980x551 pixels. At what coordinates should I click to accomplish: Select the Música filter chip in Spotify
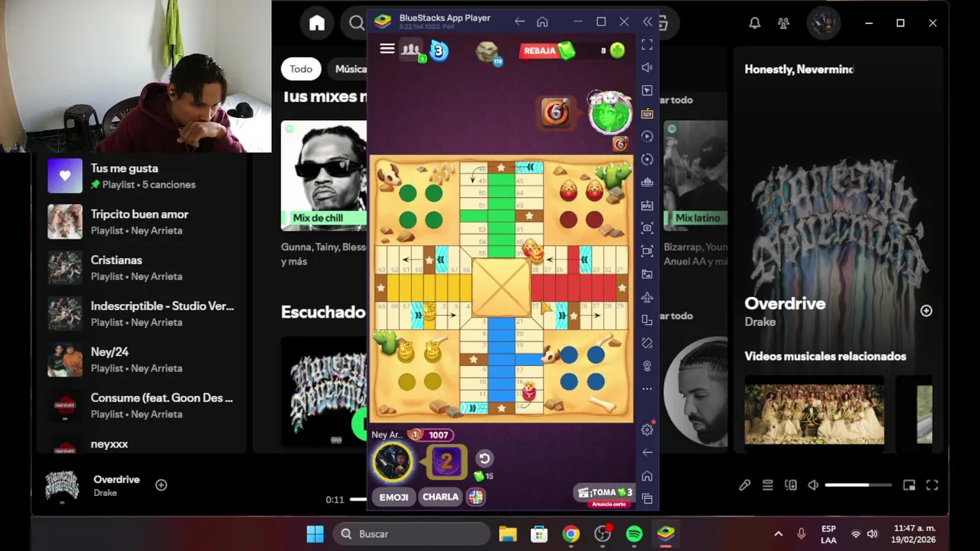349,69
